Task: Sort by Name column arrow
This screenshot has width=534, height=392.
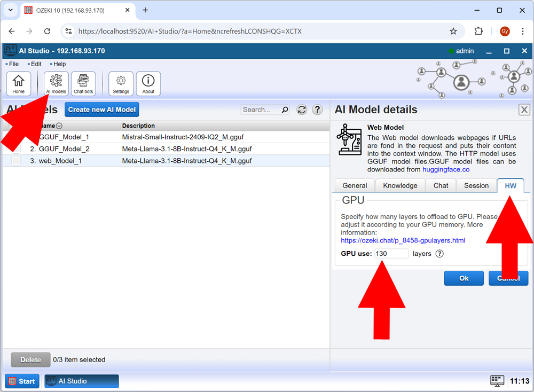Action: click(x=59, y=126)
